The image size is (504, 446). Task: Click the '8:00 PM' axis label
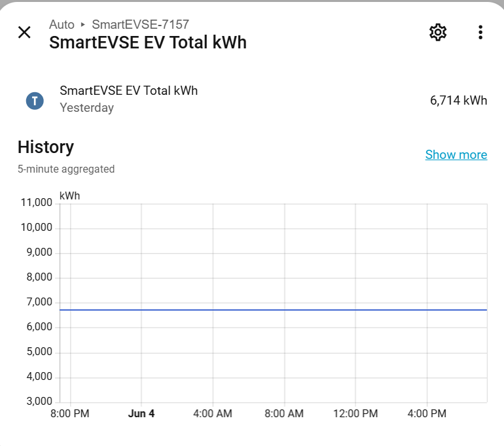click(70, 413)
